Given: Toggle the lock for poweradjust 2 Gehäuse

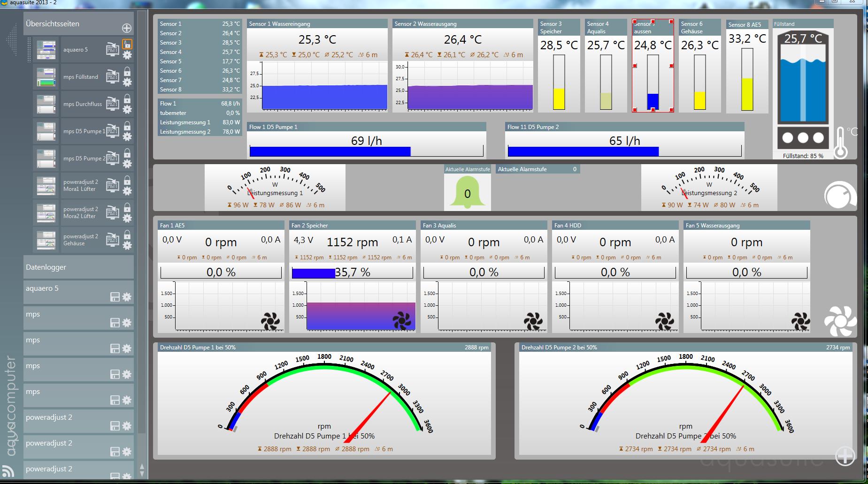Looking at the screenshot, I should [127, 235].
